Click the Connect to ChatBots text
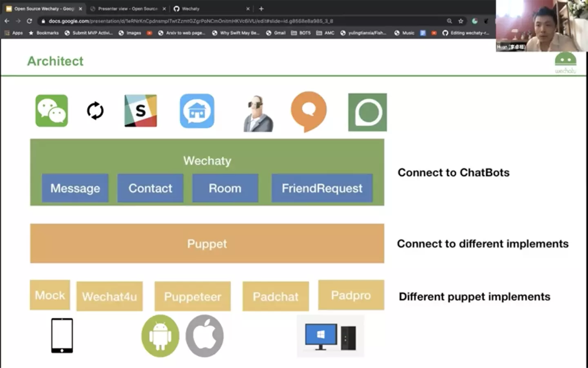The height and width of the screenshot is (368, 588). click(454, 172)
